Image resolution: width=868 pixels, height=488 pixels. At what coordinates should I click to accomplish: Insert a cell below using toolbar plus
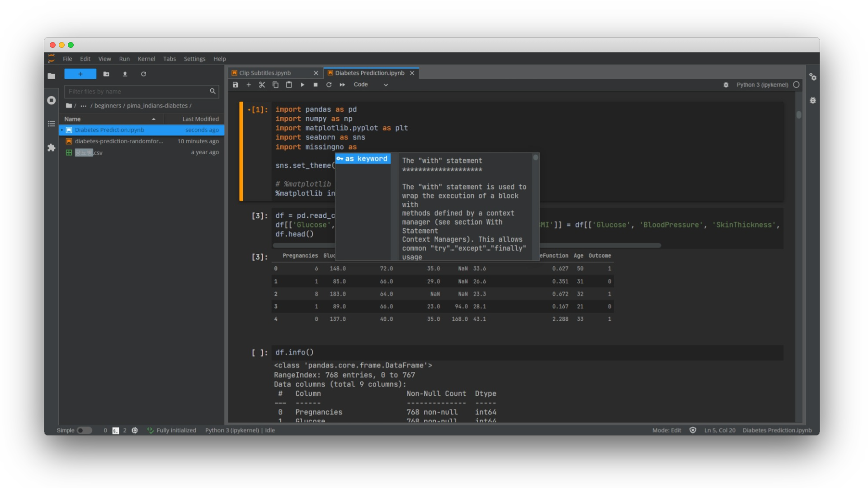click(249, 84)
